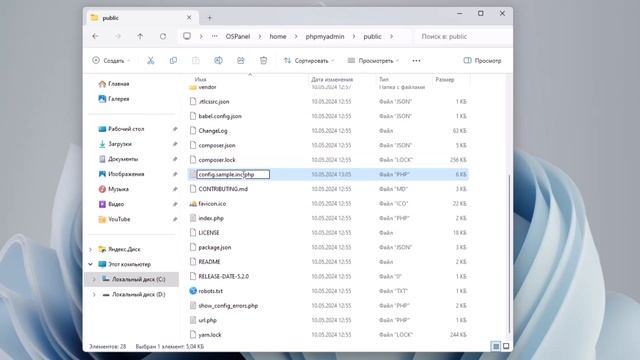Select the robots.txt file icon
Screen dimensions: 640x360
tap(193, 291)
